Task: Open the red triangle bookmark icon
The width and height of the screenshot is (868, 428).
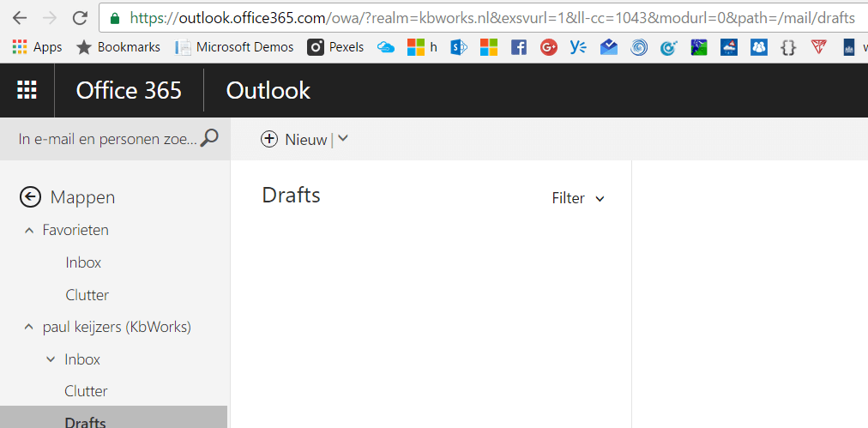Action: tap(819, 48)
